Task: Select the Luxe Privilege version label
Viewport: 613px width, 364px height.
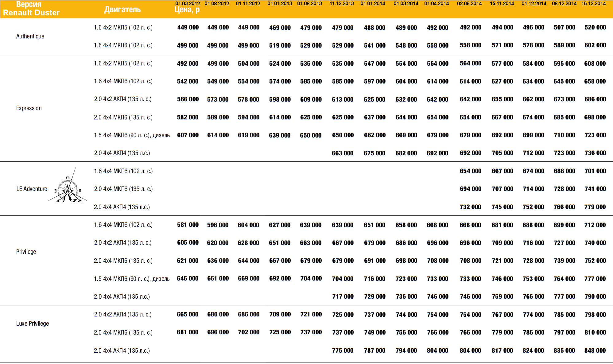Action: pyautogui.click(x=33, y=323)
